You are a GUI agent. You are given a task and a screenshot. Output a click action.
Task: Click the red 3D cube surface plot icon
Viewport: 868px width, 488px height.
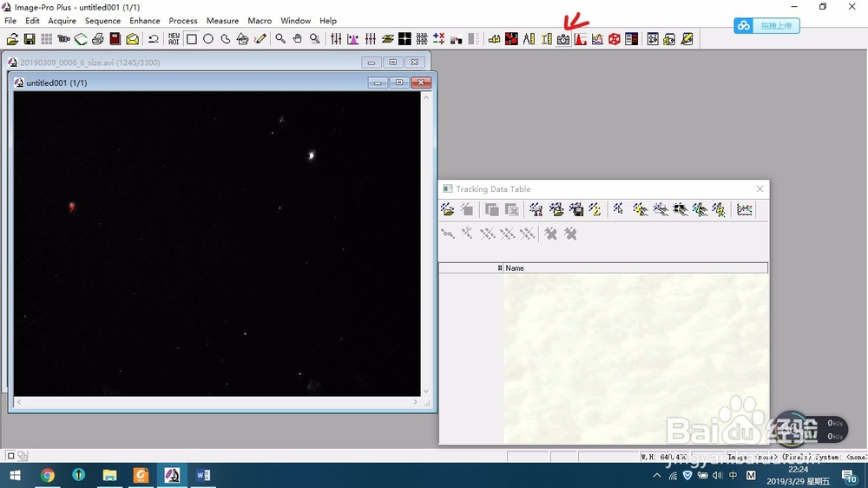[x=615, y=39]
